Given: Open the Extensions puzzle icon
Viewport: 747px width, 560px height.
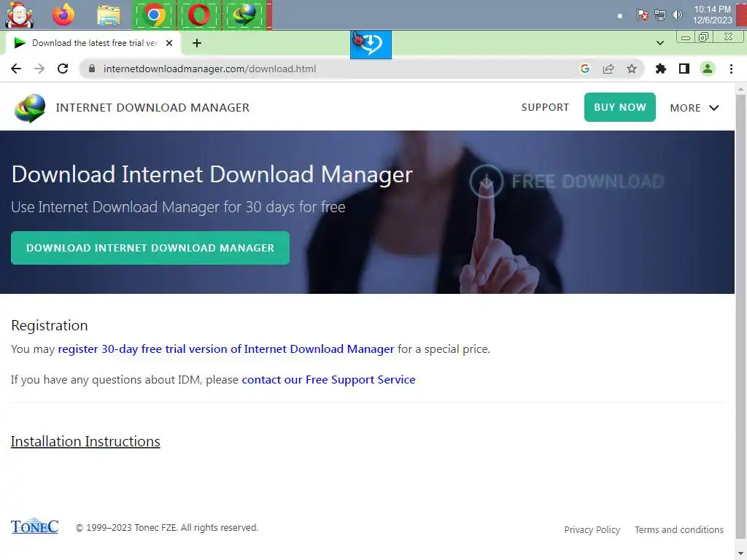Looking at the screenshot, I should [x=660, y=69].
